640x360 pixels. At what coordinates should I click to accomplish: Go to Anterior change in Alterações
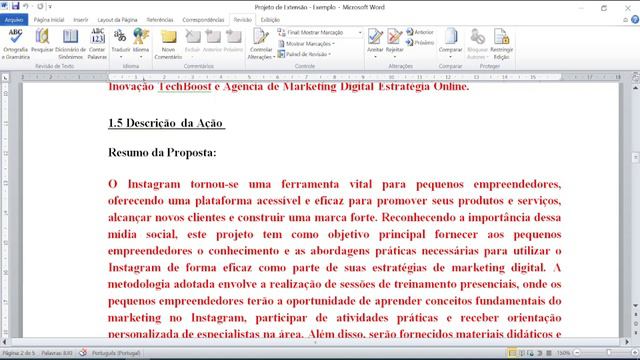[x=420, y=32]
